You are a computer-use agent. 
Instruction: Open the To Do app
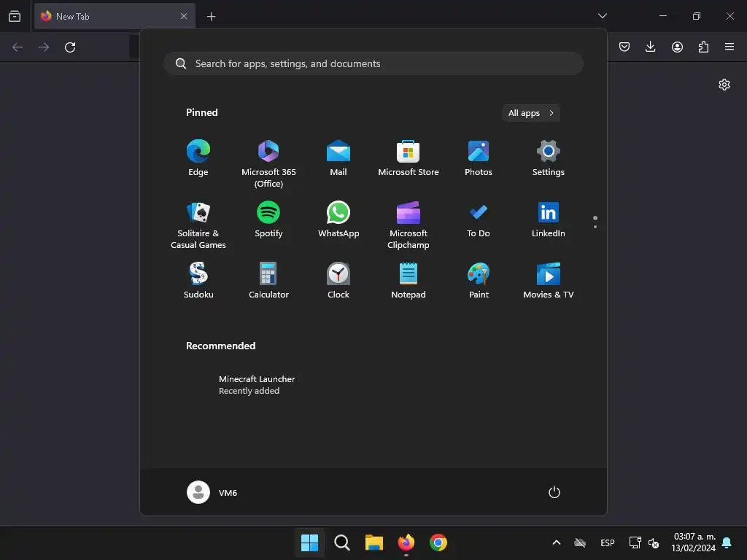(479, 220)
